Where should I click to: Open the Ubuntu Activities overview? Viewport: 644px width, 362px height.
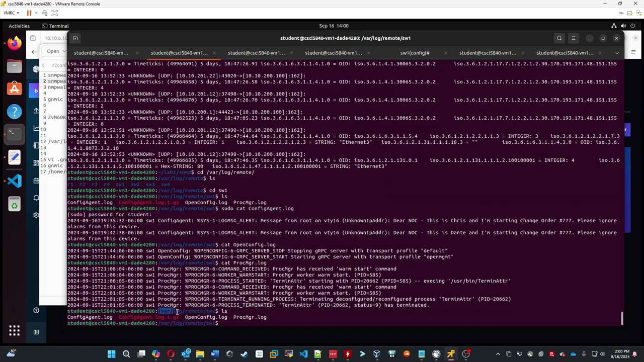(19, 26)
